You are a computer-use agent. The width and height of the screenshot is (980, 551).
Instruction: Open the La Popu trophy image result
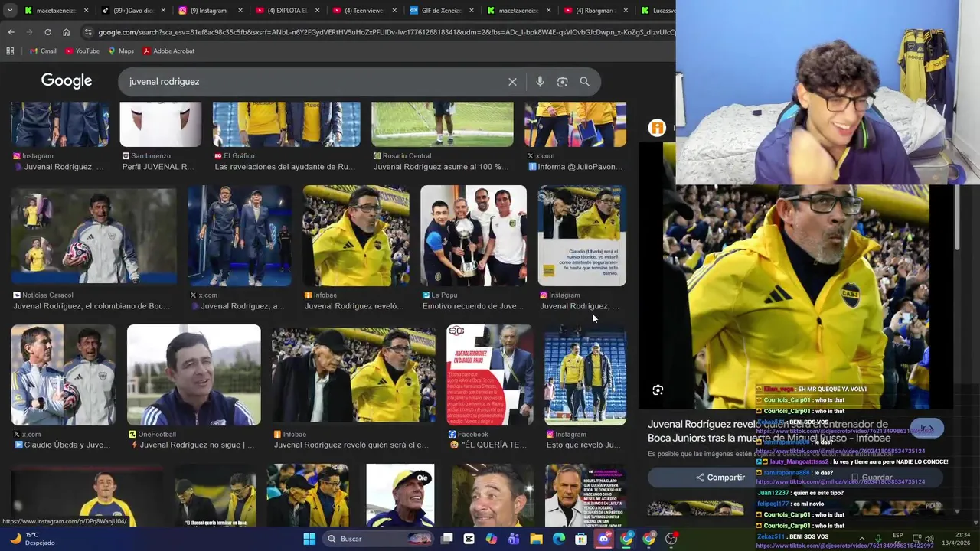[x=473, y=235]
